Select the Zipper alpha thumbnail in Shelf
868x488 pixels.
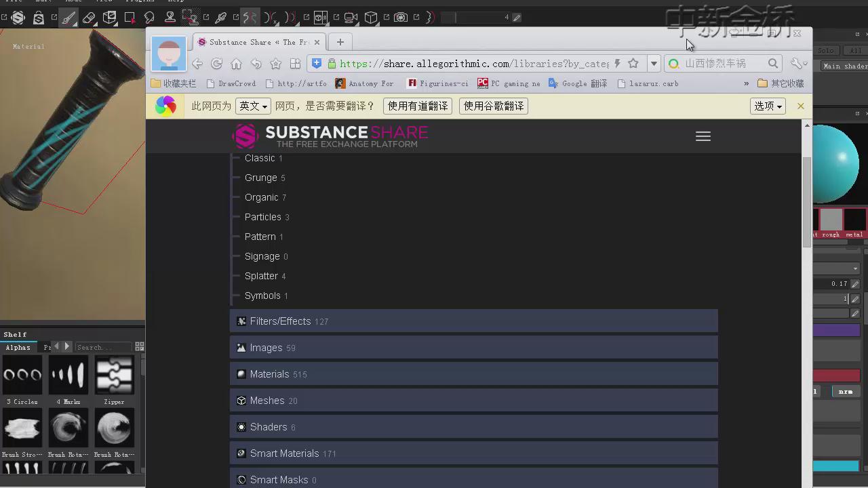tap(114, 375)
